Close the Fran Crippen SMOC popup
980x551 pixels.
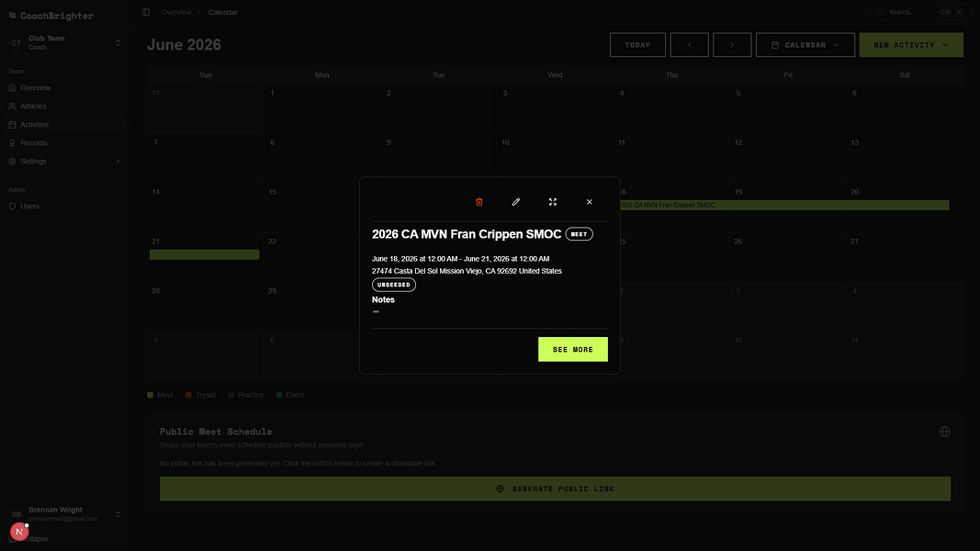coord(590,202)
